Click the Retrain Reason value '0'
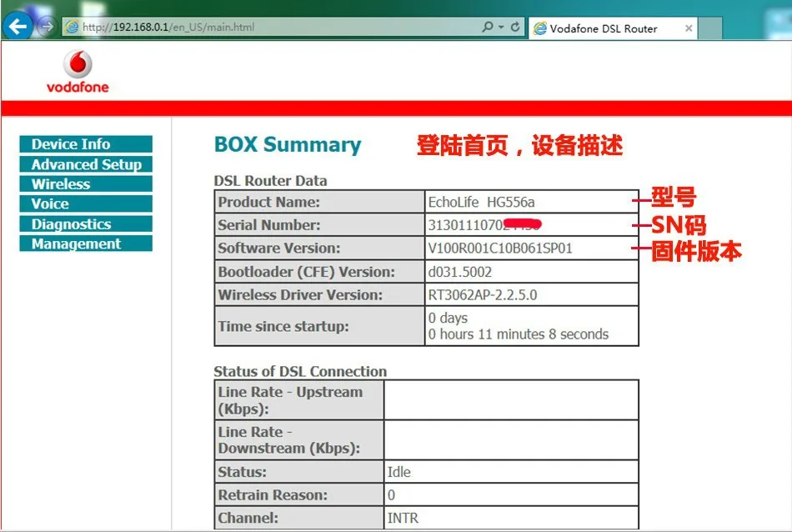This screenshot has width=792, height=532. click(x=391, y=495)
